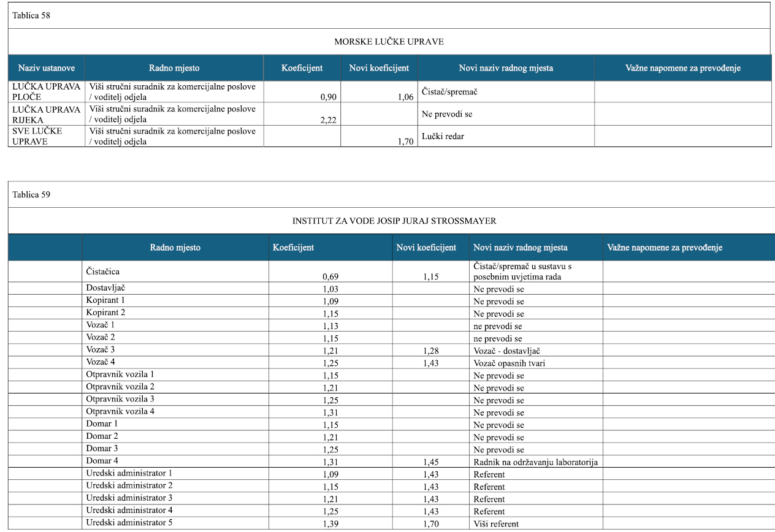
Task: Select the "Dostavljač" job cell
Action: tap(106, 287)
